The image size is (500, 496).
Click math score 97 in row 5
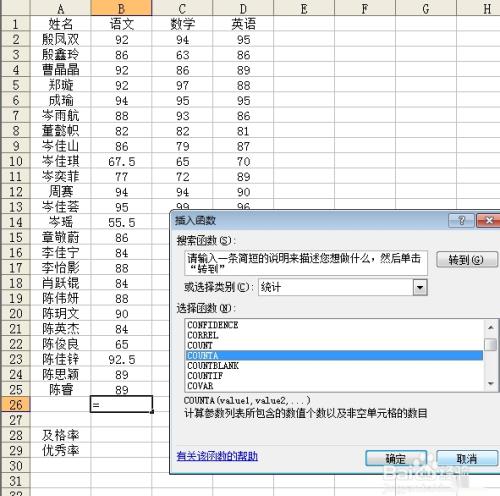tap(182, 85)
